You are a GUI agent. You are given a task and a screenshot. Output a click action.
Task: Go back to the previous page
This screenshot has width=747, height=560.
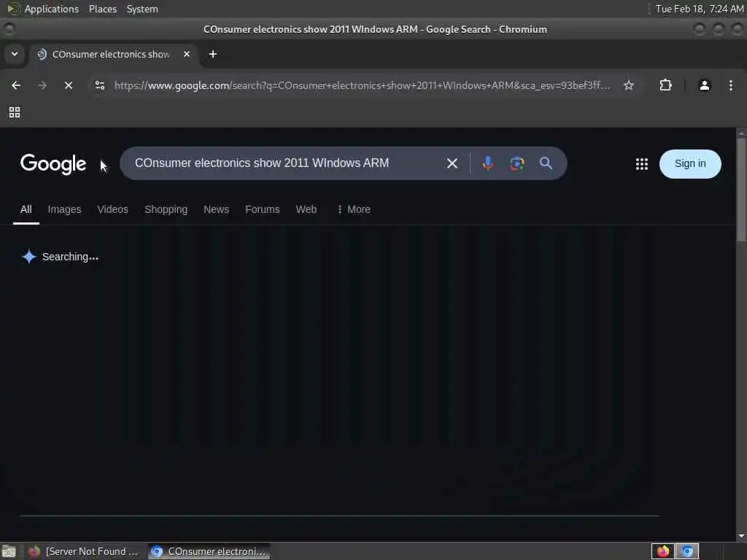point(16,85)
